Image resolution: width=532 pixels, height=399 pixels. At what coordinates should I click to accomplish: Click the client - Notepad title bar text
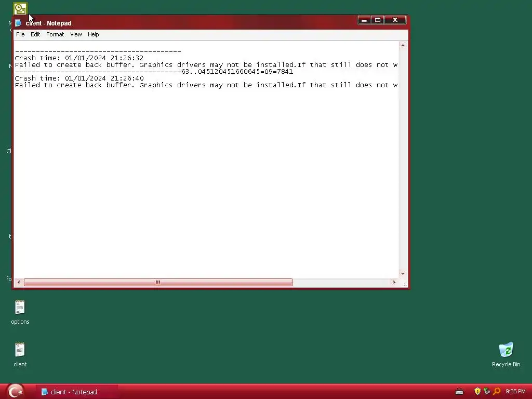click(48, 23)
